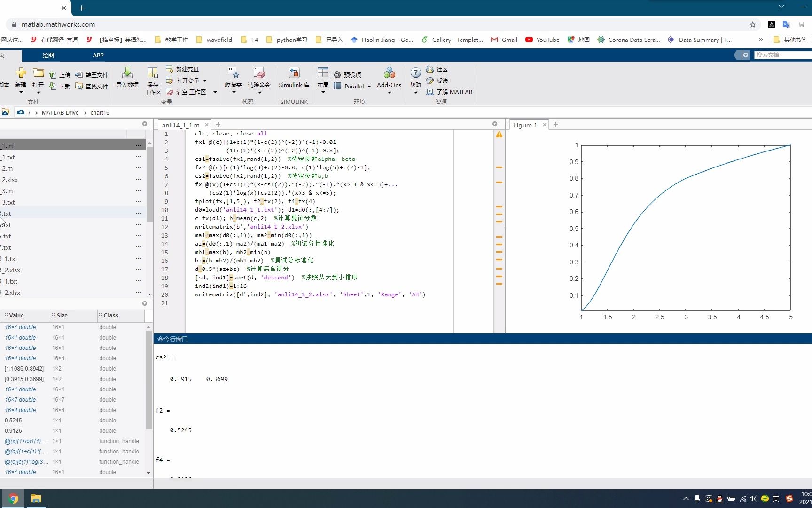
Task: Click the Size column header in workspace
Action: coord(73,316)
